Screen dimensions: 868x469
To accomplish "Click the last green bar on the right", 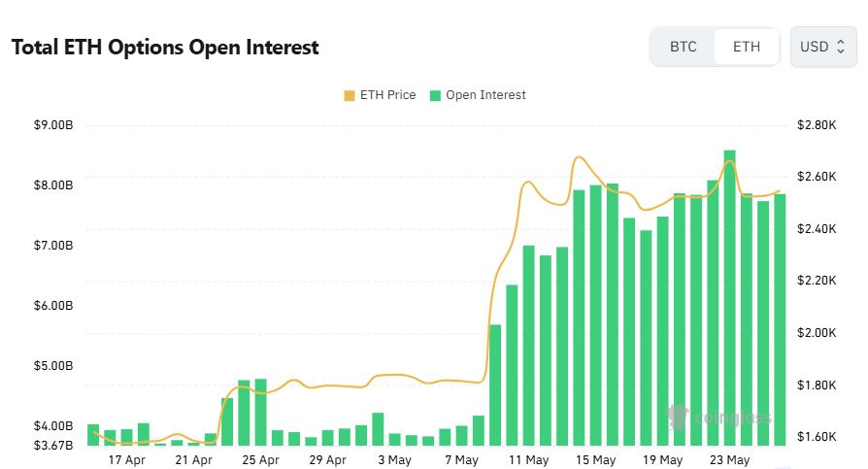I will point(780,319).
